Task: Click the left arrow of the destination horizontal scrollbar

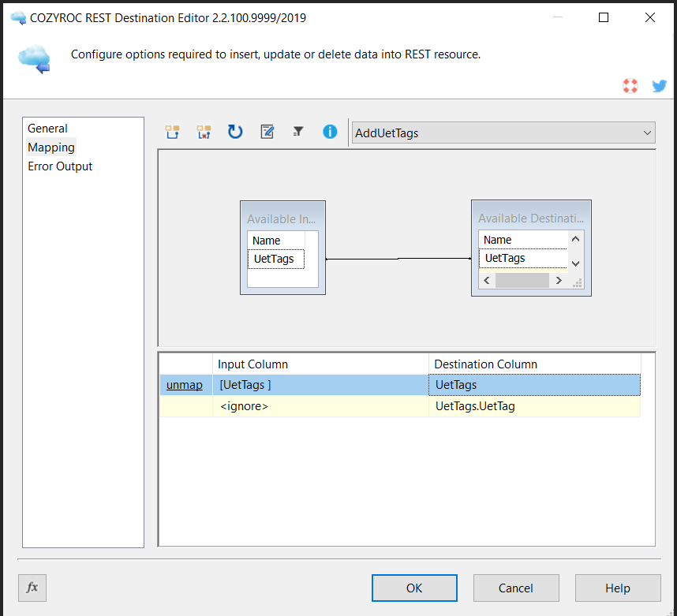Action: tap(487, 281)
